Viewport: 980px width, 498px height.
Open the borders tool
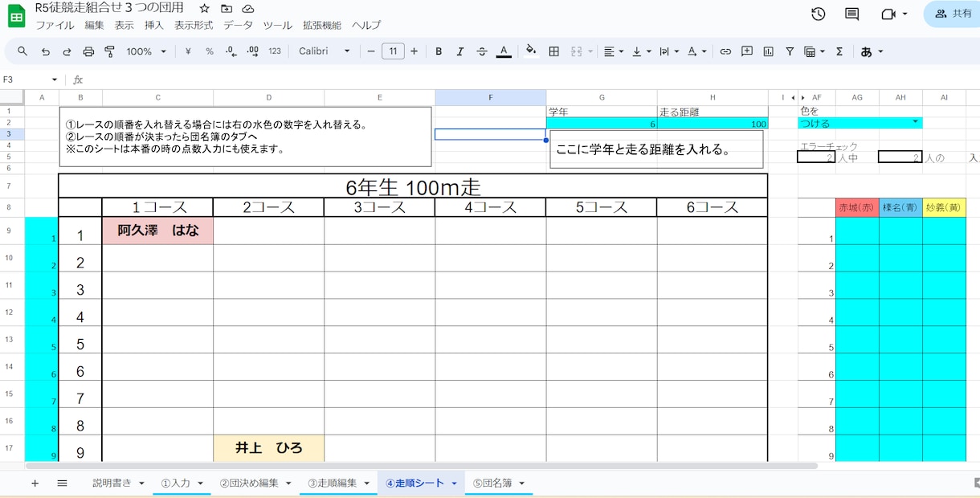(554, 51)
